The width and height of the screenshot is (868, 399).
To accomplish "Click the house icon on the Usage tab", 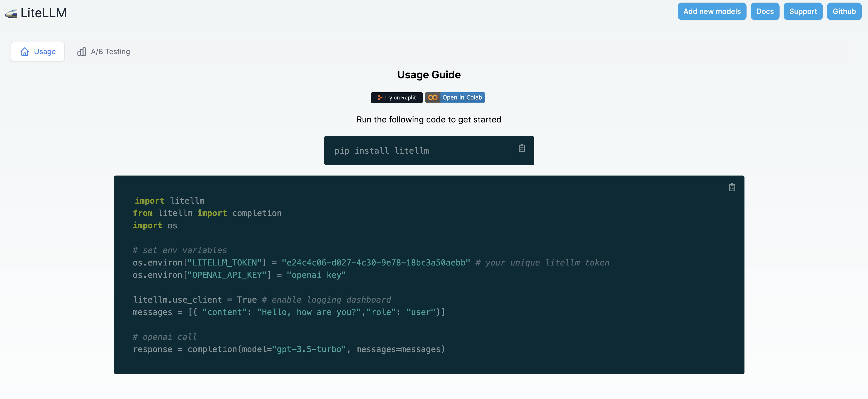I will point(24,52).
